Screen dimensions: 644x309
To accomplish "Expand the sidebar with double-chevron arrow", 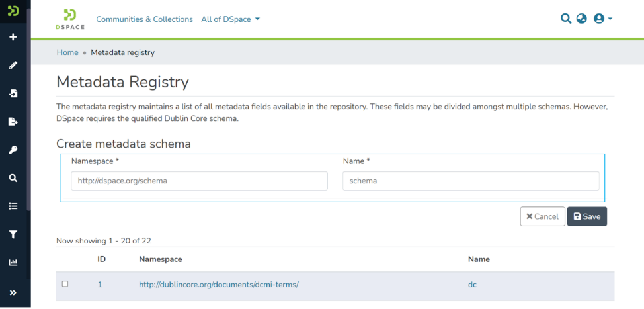I will point(13,292).
